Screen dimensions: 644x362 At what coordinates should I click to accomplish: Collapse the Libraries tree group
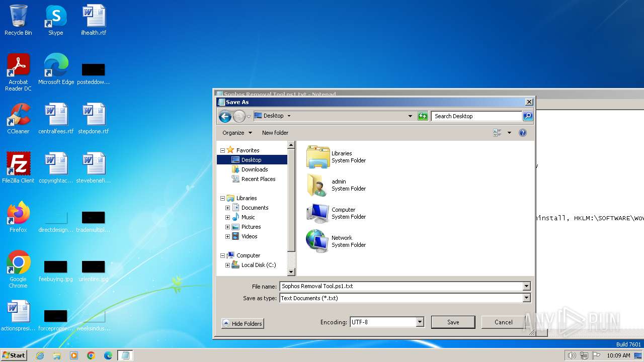click(222, 198)
